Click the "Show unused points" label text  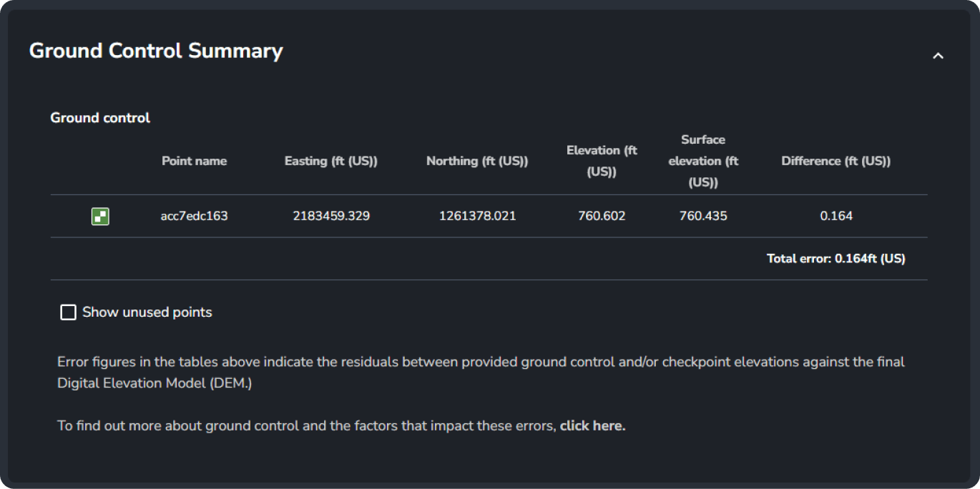pyautogui.click(x=147, y=312)
